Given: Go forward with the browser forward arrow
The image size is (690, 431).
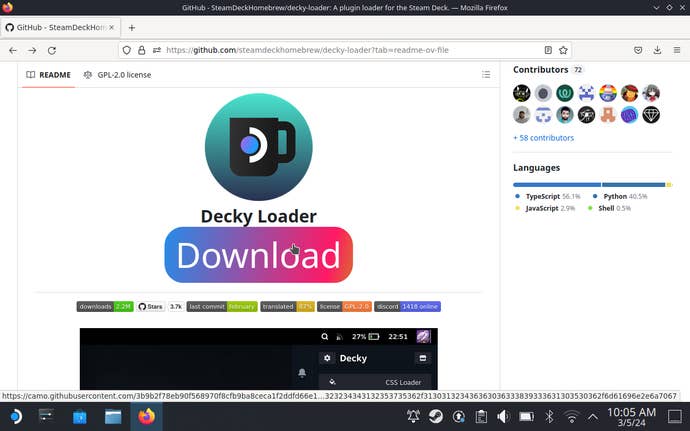Looking at the screenshot, I should (32, 50).
